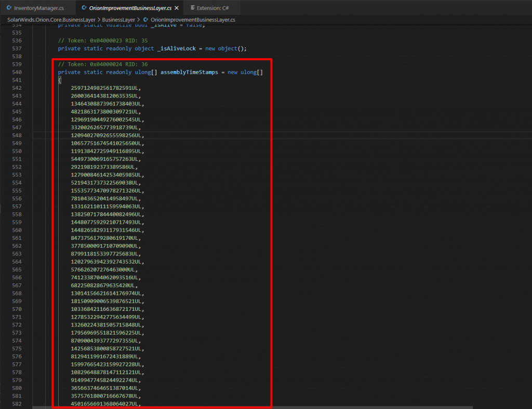Click the '_isAliveLock' identifier

click(177, 48)
